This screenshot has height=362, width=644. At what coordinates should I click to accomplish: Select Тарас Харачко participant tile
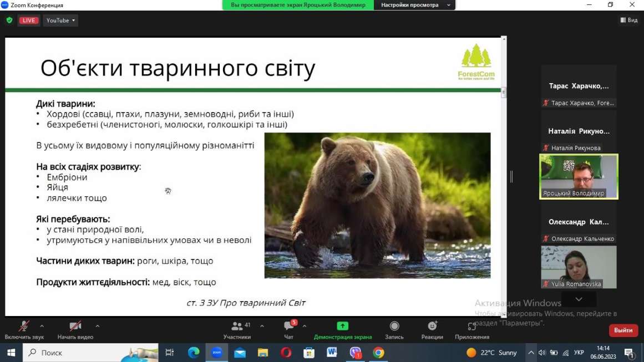point(579,86)
